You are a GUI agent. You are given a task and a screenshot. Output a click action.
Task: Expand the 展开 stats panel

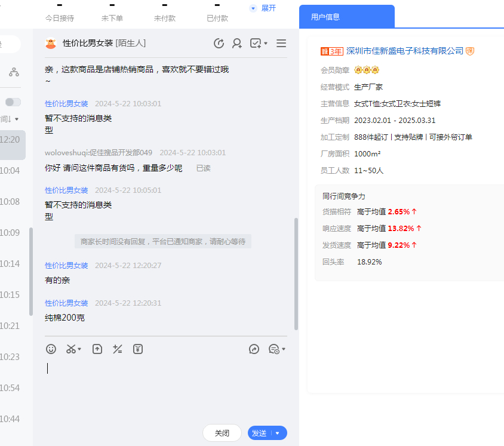point(263,8)
